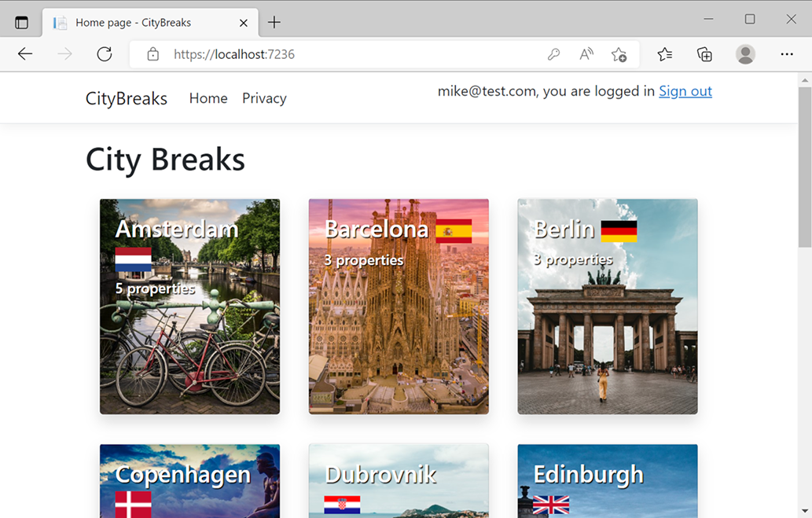Click the Spanish flag on Barcelona card
This screenshot has height=518, width=812.
[x=454, y=231]
